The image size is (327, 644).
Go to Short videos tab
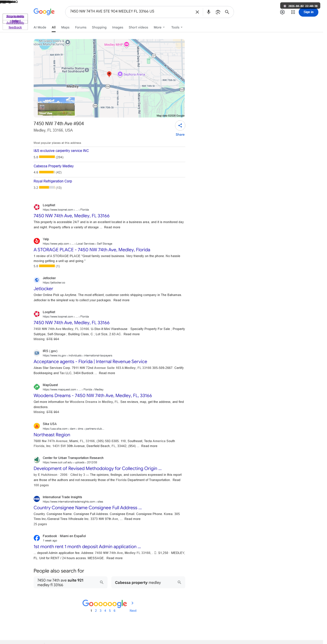tap(138, 27)
